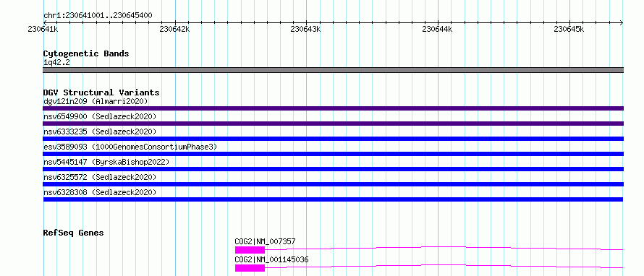Viewport: 644px width, 276px height.
Task: Select the magenta exon block of COG2|NM_007357
Action: (250, 250)
